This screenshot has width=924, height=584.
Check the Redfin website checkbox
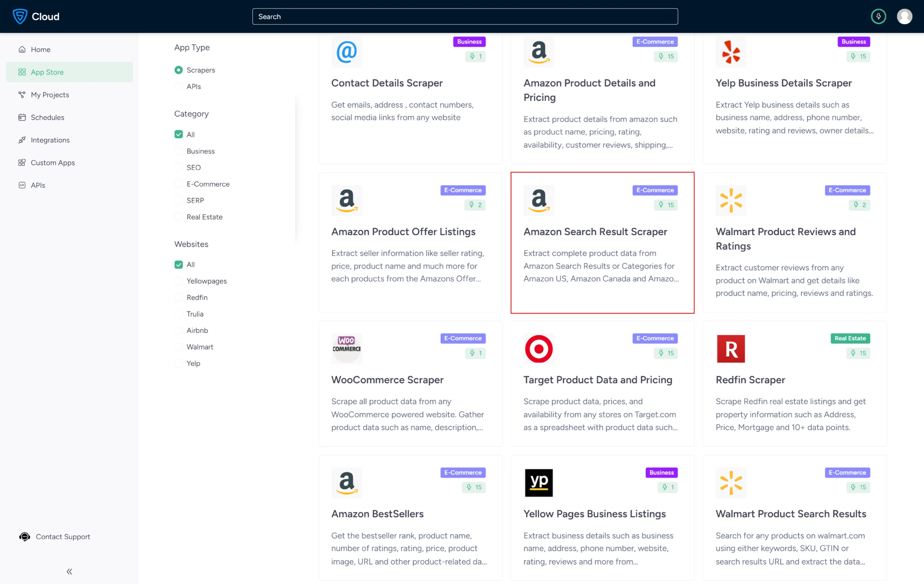178,298
